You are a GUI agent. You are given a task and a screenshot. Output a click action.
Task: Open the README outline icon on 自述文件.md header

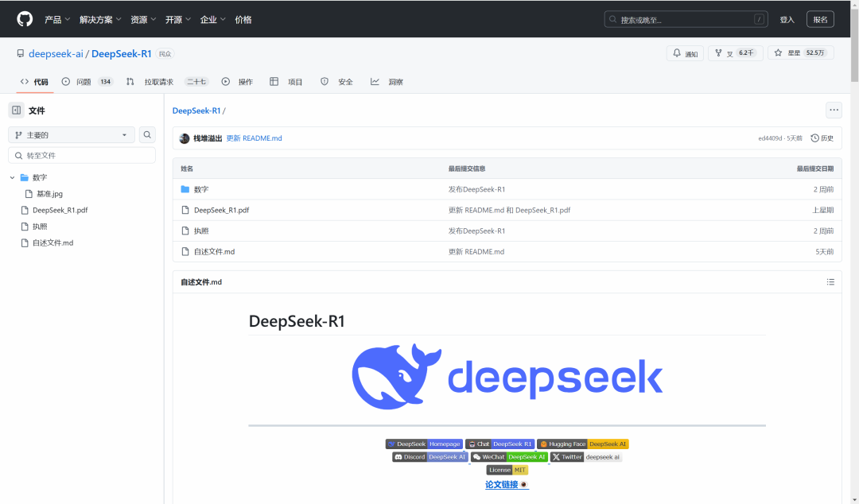pyautogui.click(x=830, y=281)
